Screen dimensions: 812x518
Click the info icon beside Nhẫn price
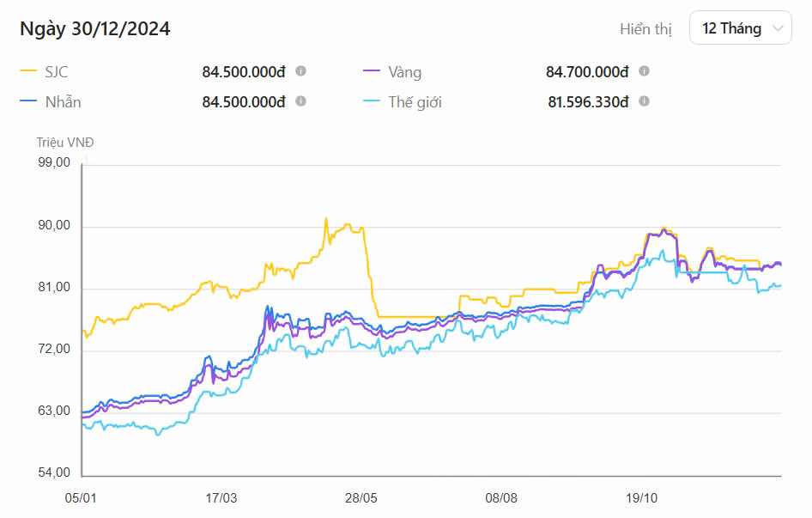pos(300,101)
